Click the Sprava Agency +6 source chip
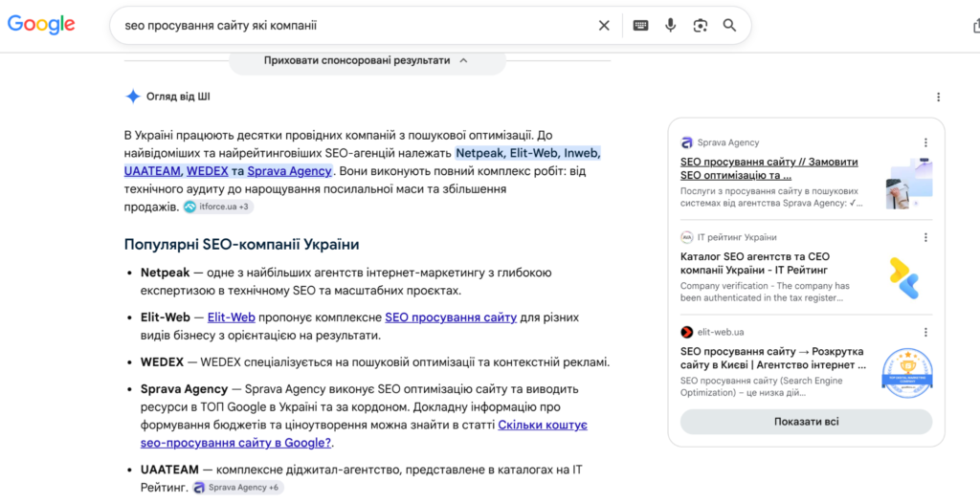This screenshot has width=980, height=503. 238,488
